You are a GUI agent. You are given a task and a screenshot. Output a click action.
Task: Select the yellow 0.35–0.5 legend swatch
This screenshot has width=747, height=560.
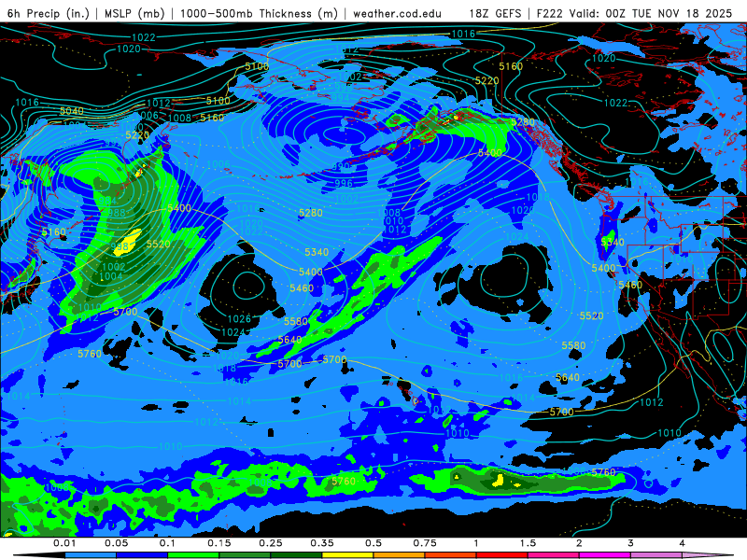click(347, 555)
